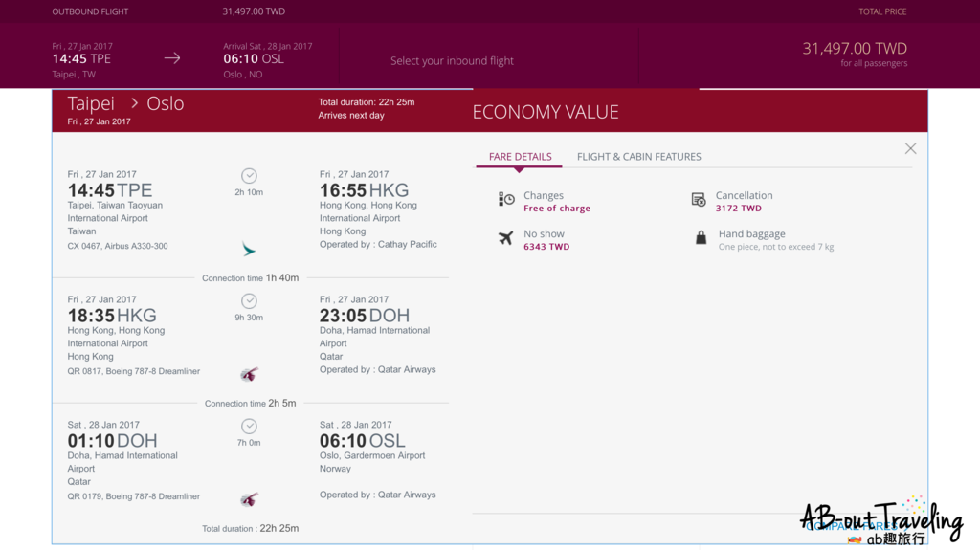Click Qatar Airways logo for flight QR 0817
This screenshot has width=980, height=550.
point(249,374)
